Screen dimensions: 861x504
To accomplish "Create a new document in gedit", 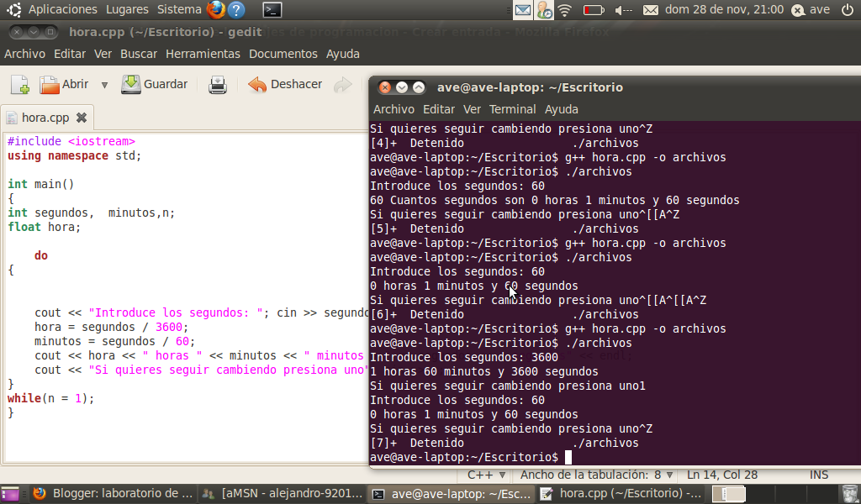I will click(18, 84).
